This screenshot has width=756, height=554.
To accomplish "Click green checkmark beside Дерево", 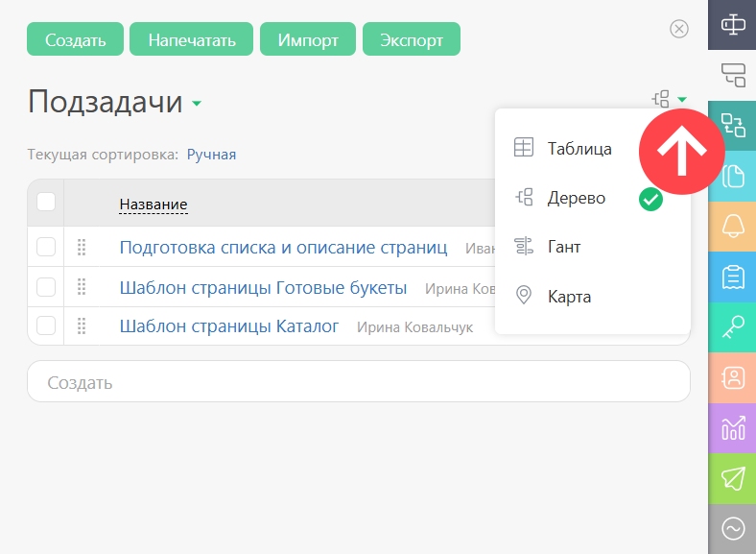I will (x=650, y=199).
